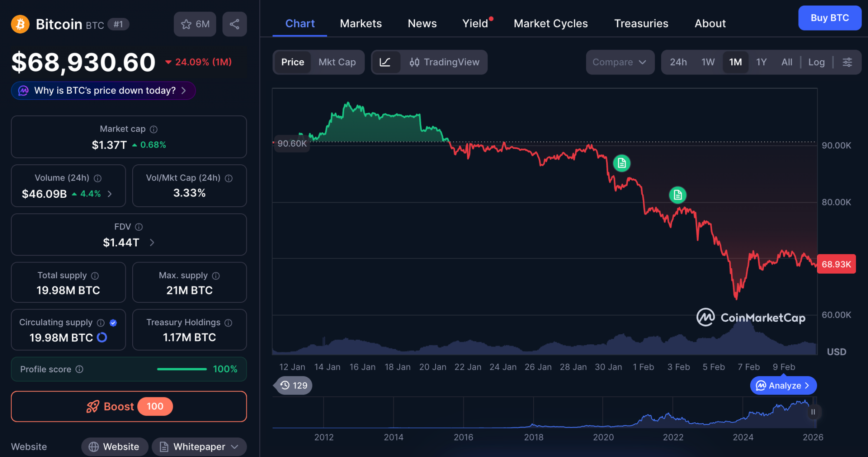
Task: Click the Buy BTC button
Action: pyautogui.click(x=830, y=18)
